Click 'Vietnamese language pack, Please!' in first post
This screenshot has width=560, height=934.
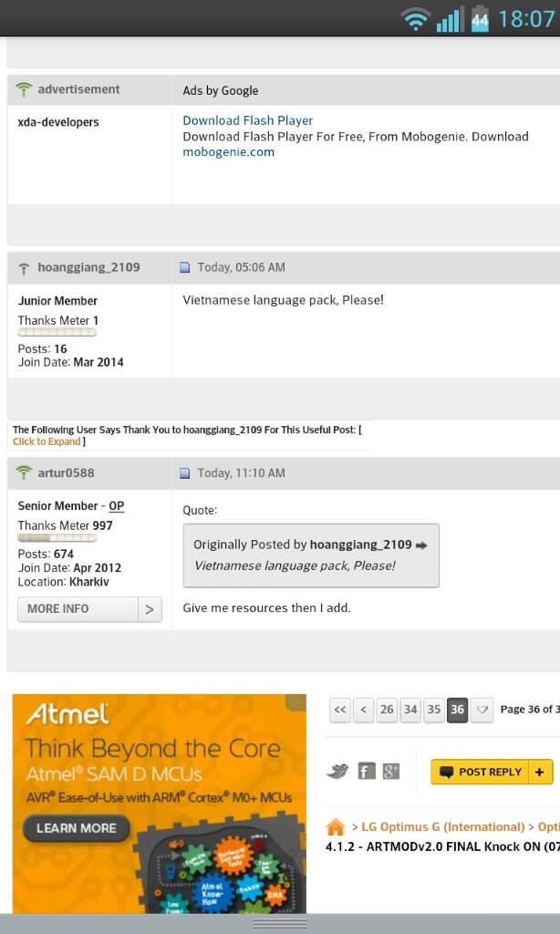point(283,300)
